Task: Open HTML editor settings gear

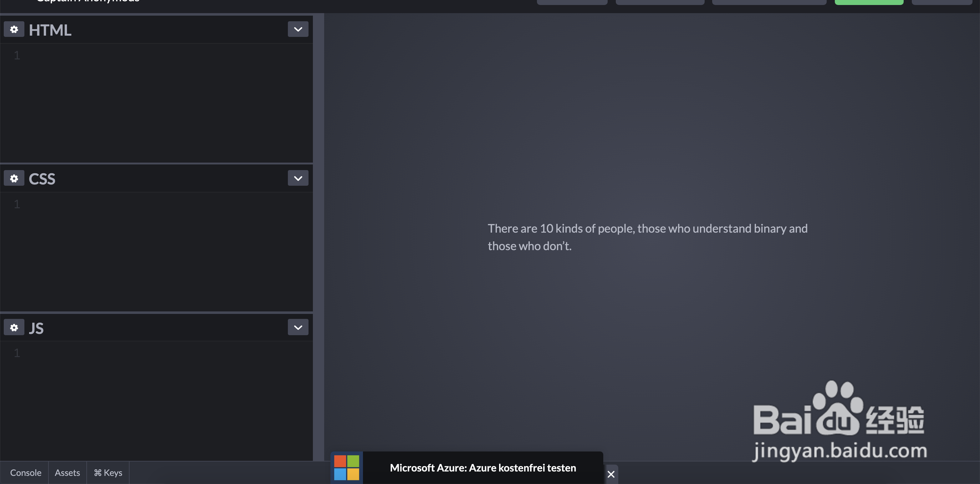Action: pos(14,29)
